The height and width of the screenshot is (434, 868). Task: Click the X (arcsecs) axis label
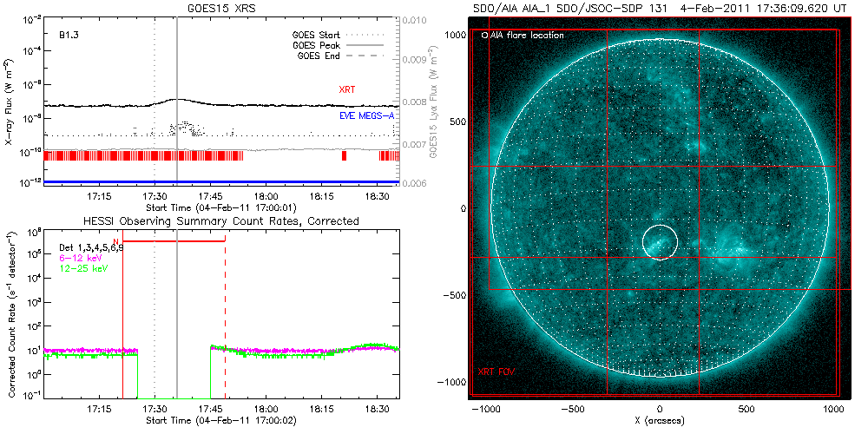click(x=658, y=419)
